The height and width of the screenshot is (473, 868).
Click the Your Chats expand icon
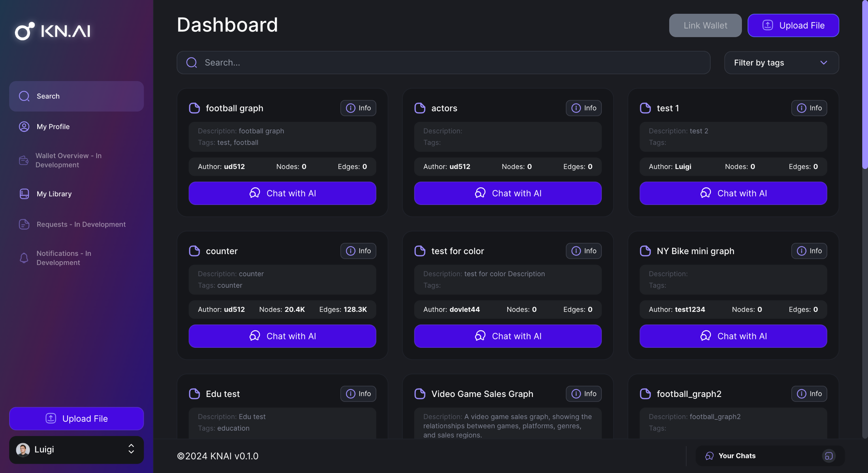click(828, 456)
